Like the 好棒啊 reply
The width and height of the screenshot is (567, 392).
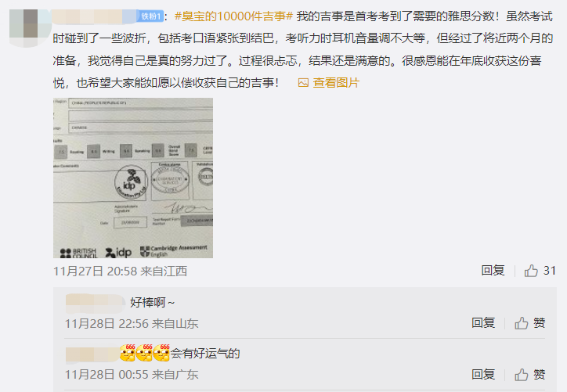pos(521,323)
